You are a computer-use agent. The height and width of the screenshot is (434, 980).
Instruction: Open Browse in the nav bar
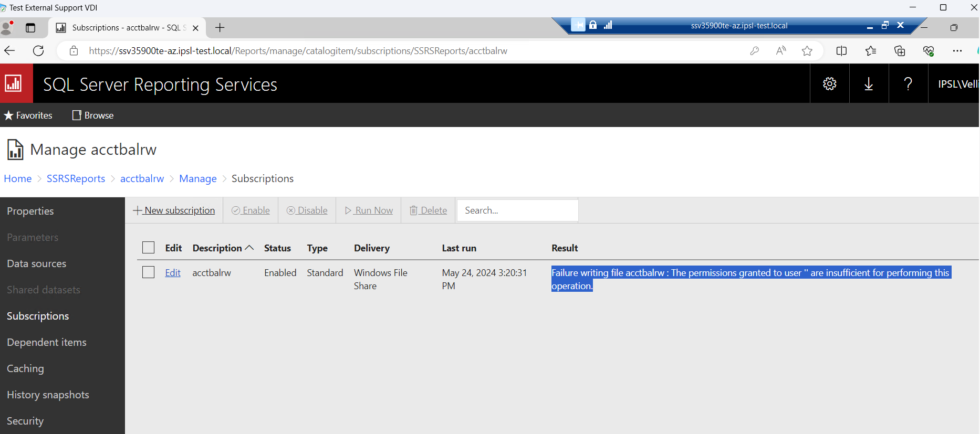[x=93, y=115]
